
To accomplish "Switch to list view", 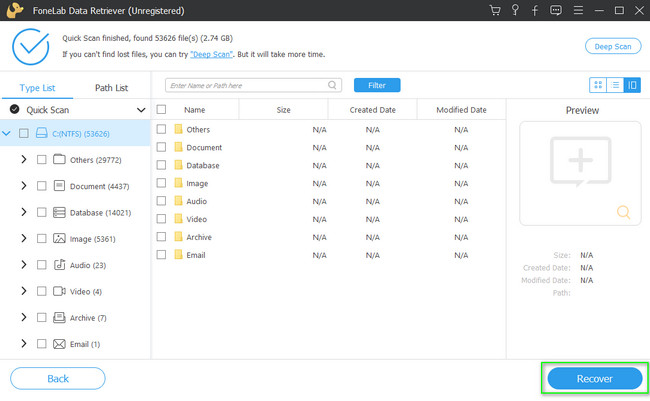I will click(x=615, y=85).
